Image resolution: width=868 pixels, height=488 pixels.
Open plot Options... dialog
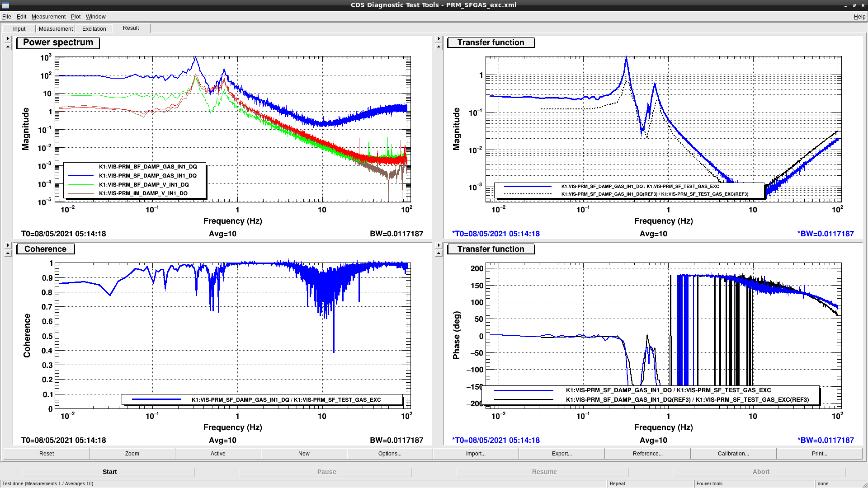390,454
